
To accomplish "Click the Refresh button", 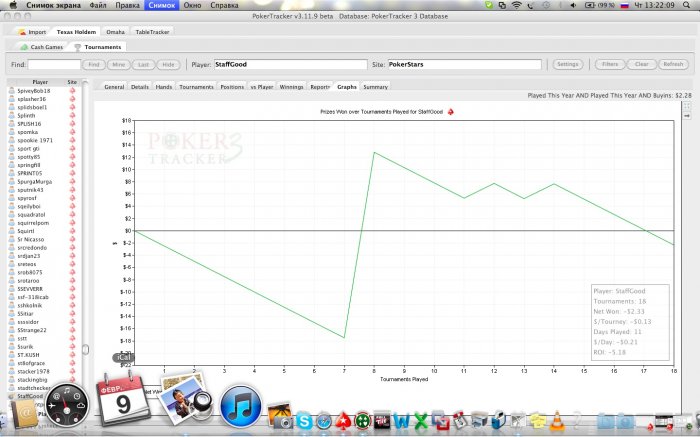I will point(673,64).
